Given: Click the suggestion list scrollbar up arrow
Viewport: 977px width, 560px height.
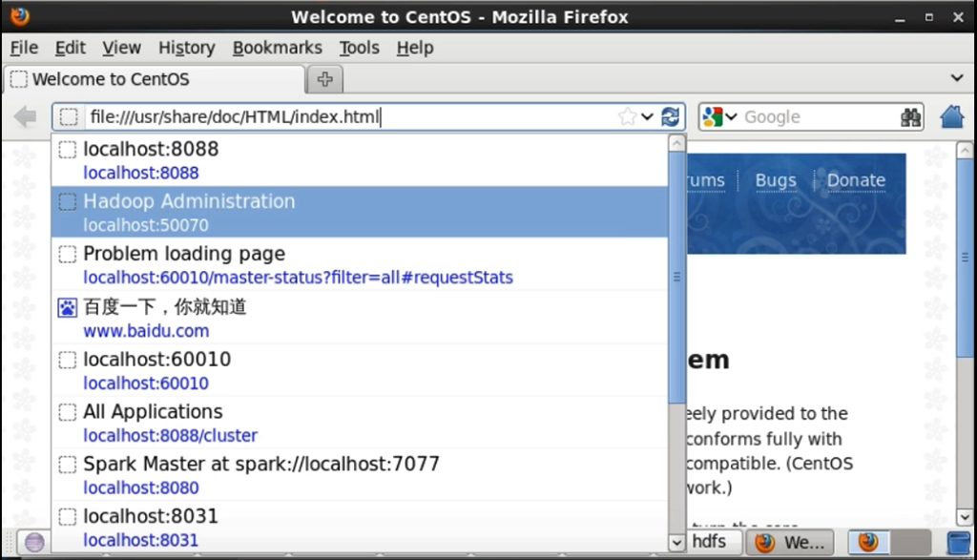Looking at the screenshot, I should click(x=676, y=143).
